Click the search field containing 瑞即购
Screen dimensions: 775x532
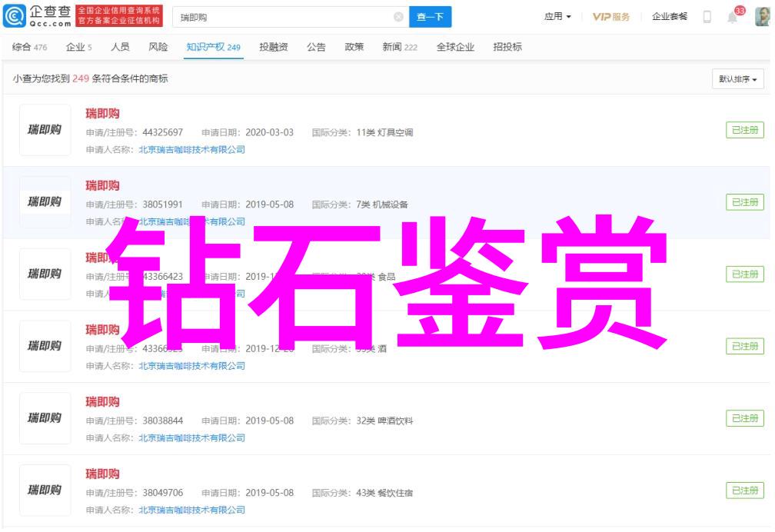coord(291,18)
